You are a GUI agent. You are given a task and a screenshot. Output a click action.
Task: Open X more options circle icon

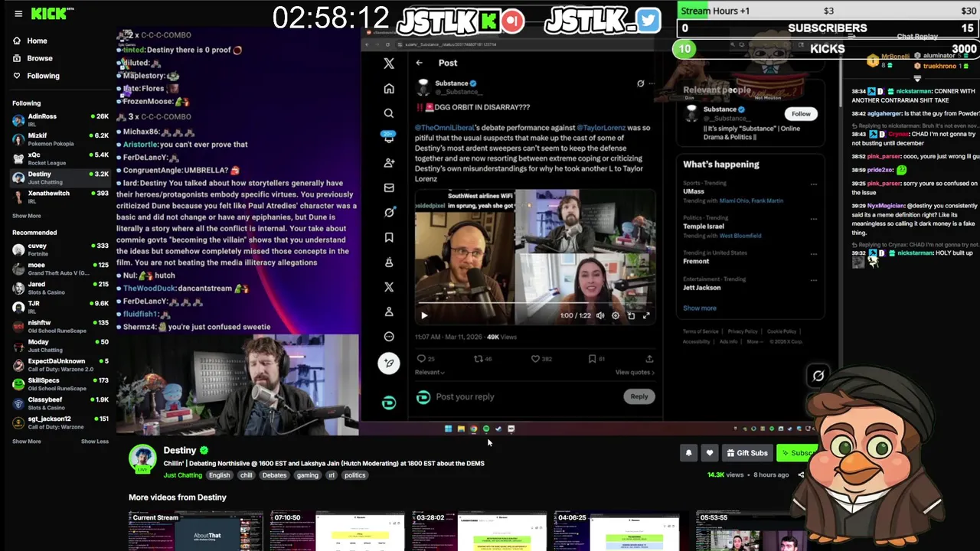click(x=389, y=337)
